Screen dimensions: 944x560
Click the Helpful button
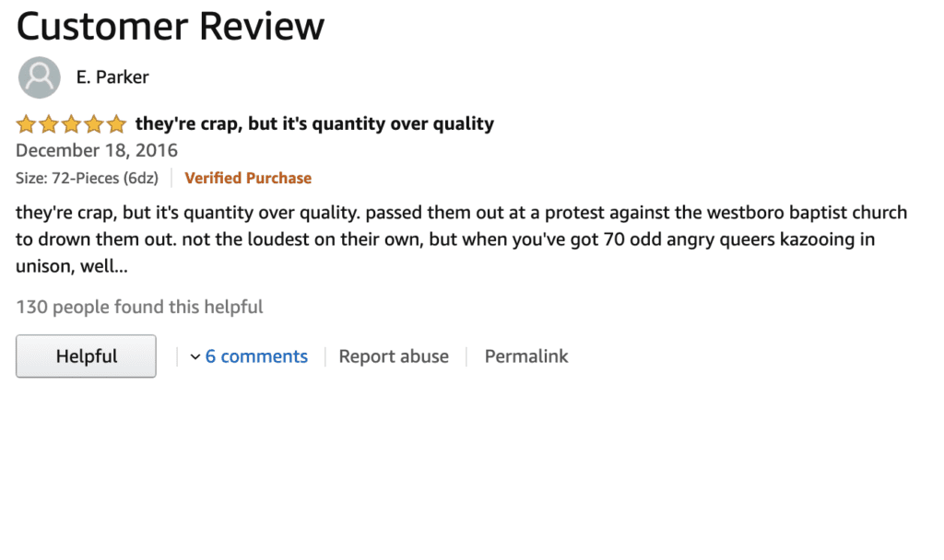click(x=86, y=356)
